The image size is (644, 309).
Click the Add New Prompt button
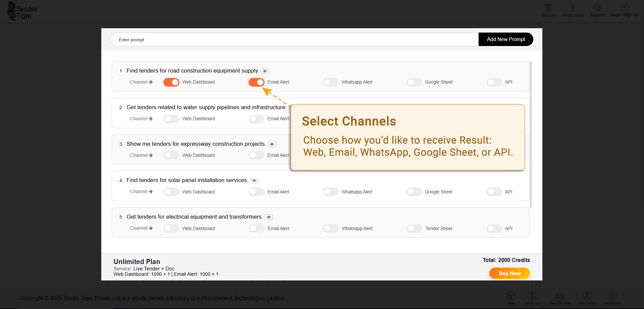pos(505,39)
